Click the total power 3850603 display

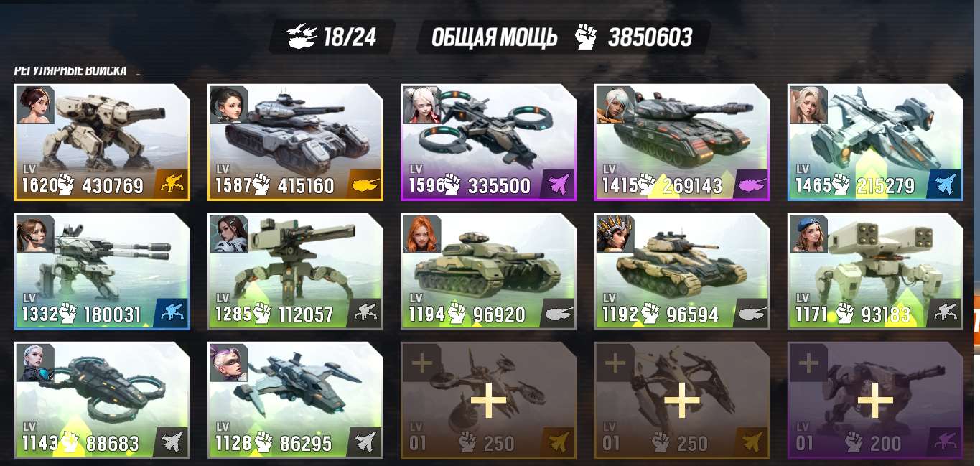click(564, 37)
